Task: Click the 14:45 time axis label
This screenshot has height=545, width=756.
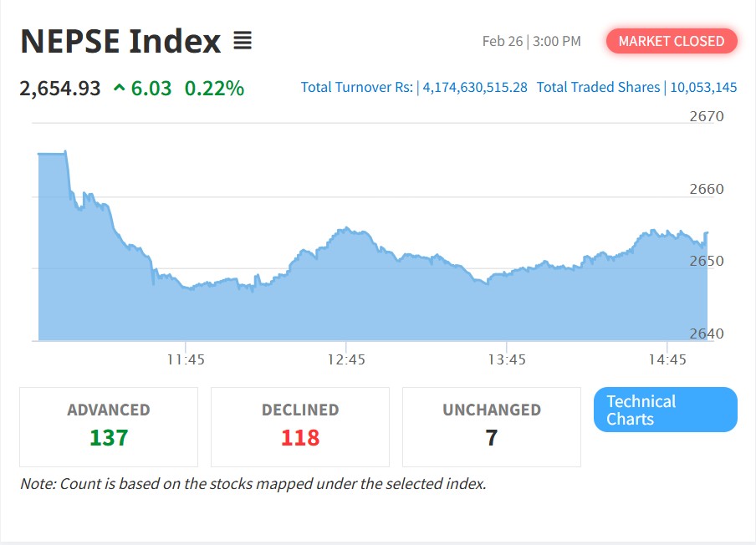Action: (x=667, y=359)
